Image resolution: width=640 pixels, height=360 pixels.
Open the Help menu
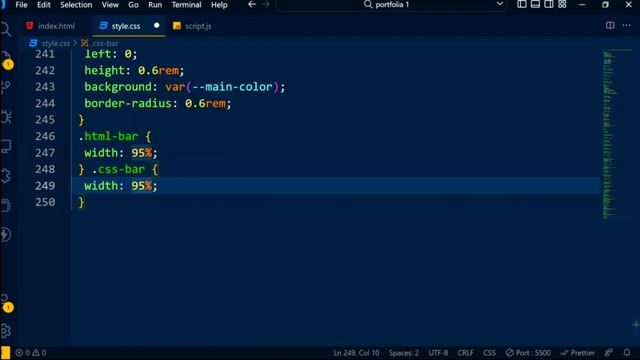219,5
